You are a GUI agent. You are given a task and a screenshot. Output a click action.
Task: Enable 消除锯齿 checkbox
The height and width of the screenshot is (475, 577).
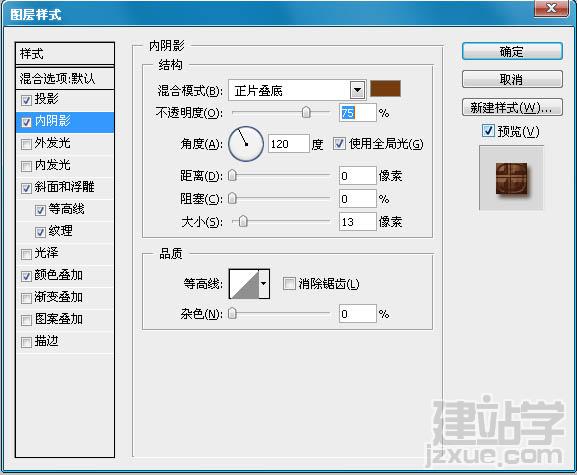289,284
